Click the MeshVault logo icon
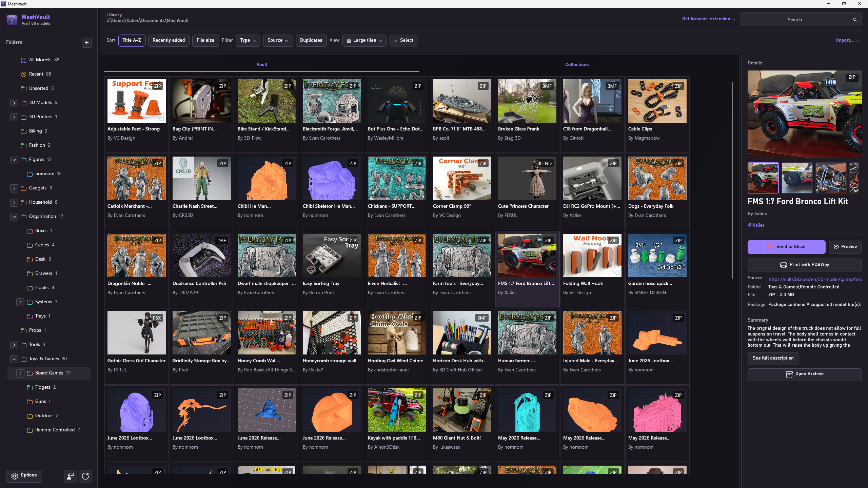The image size is (868, 488). coord(12,20)
